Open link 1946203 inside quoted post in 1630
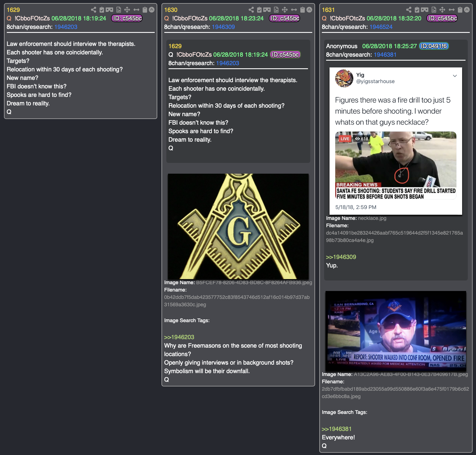The height and width of the screenshot is (455, 476). (x=228, y=63)
